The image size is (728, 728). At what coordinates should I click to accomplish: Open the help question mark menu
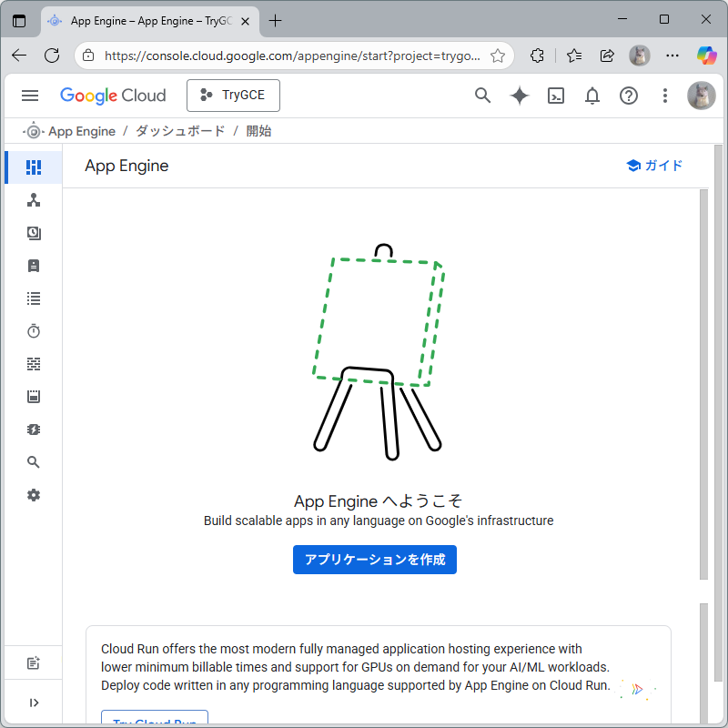tap(629, 96)
